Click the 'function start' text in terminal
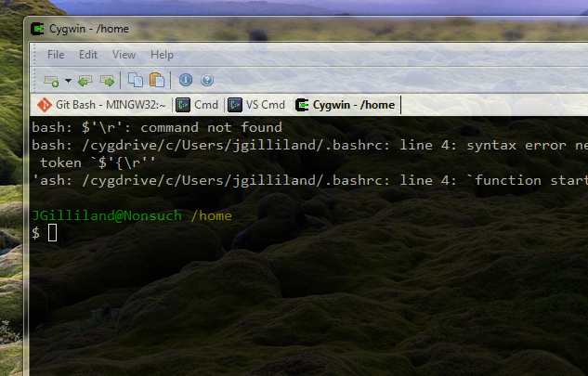This screenshot has height=376, width=588. [531, 181]
